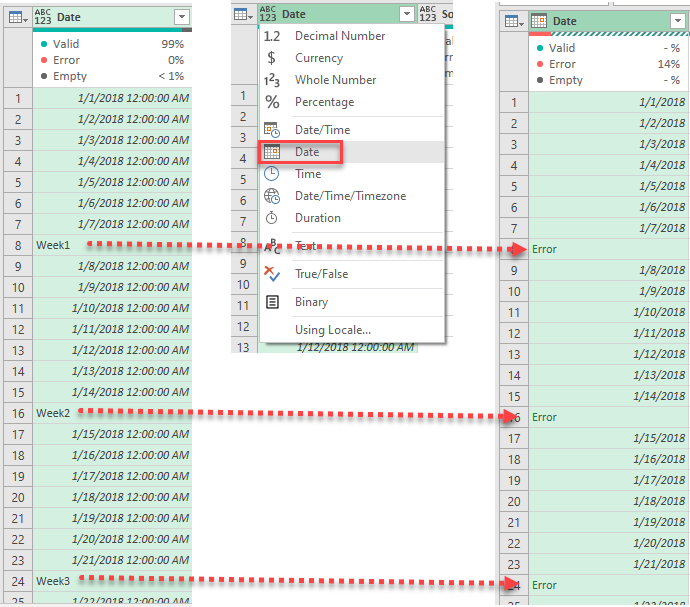Choose Date in the data type menu
Viewport: 690px width, 607px height.
click(x=307, y=152)
